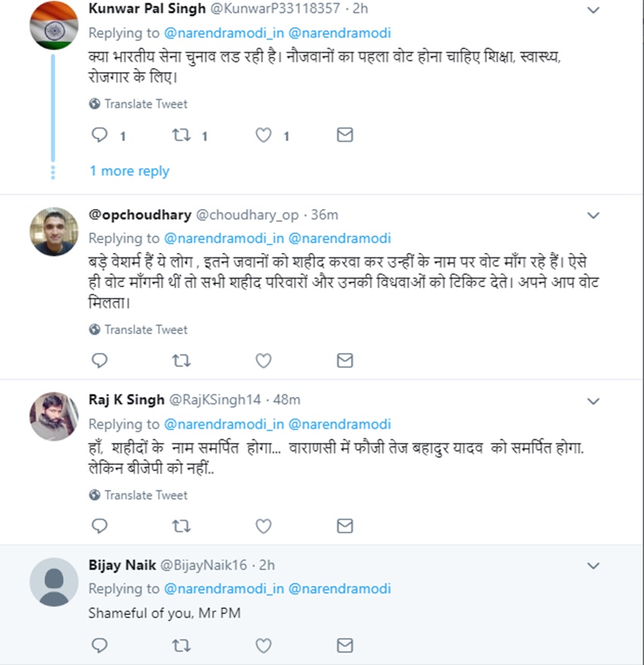Viewport: 644px width, 665px height.
Task: Open more options for Kunwar Pal Singh's tweet
Action: [593, 11]
